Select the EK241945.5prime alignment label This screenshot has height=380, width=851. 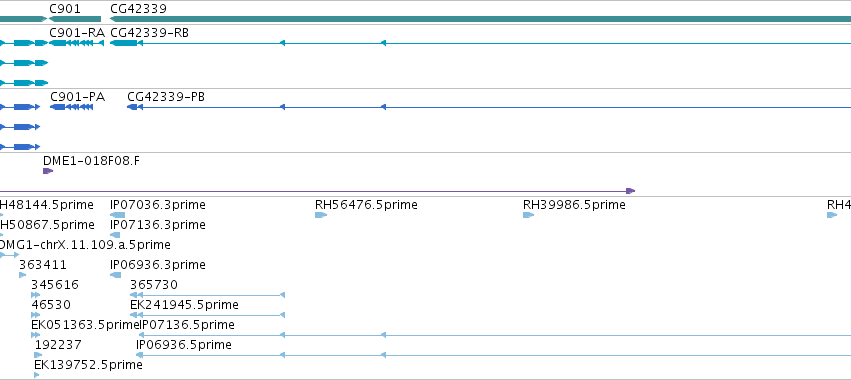click(185, 305)
